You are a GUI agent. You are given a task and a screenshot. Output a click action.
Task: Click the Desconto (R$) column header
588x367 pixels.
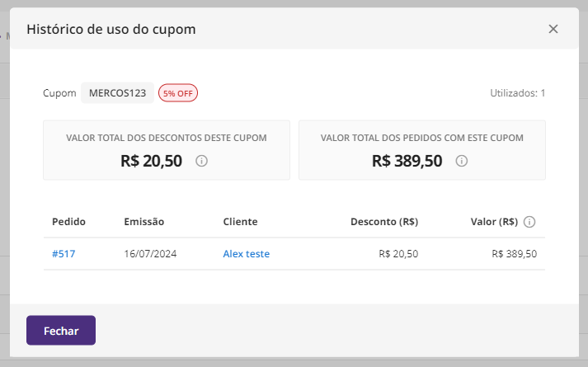(384, 222)
